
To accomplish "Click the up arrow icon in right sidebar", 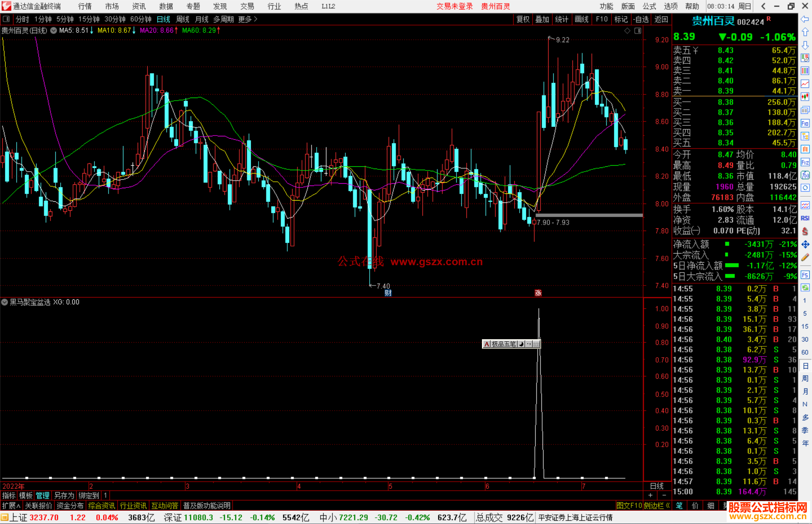I will coord(805,32).
